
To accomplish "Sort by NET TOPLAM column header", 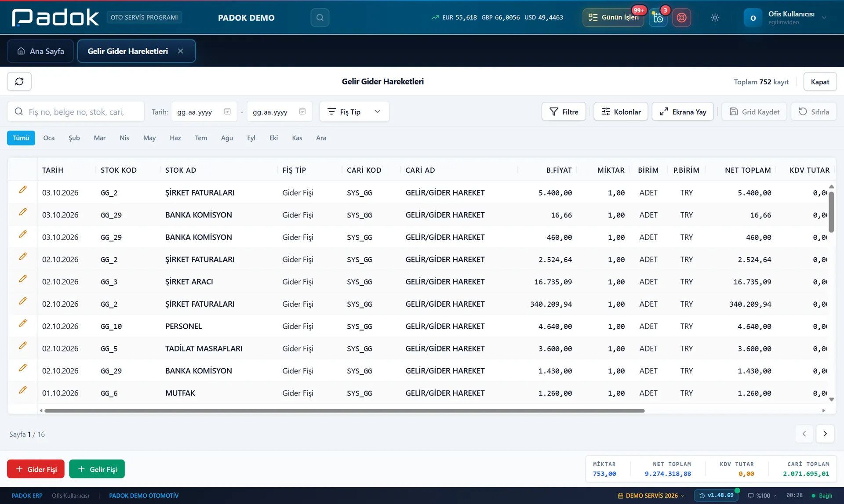I will point(748,170).
